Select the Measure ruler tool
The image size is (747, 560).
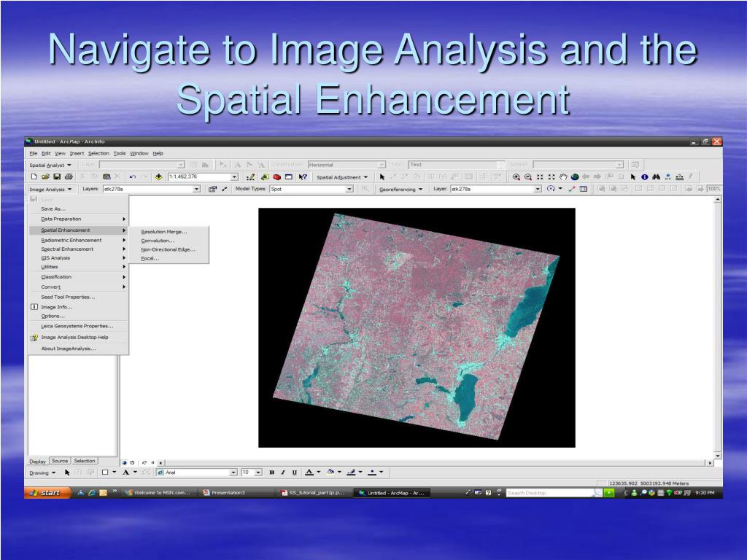click(x=679, y=176)
